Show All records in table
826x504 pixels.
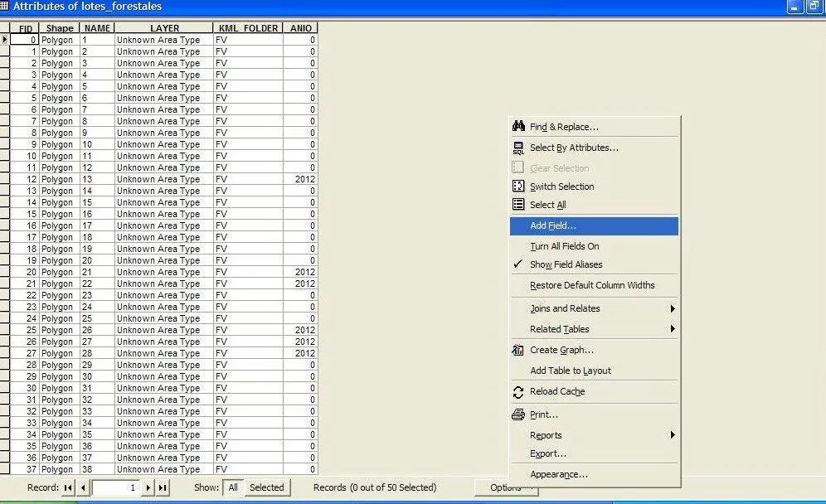[233, 488]
